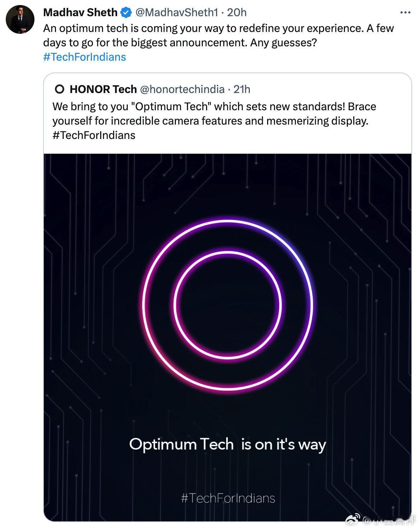Image resolution: width=420 pixels, height=530 pixels.
Task: Open Madhav Sheth's profile avatar photo
Action: click(x=20, y=20)
